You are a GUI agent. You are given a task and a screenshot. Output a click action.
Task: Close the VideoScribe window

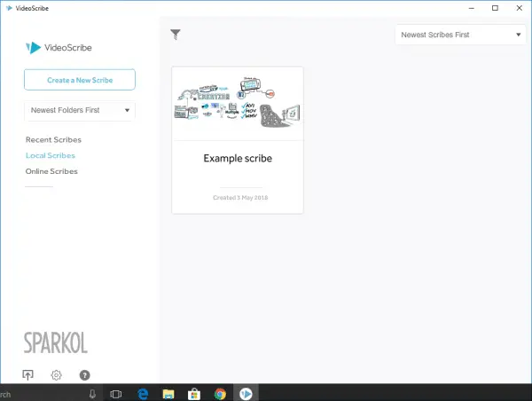[x=519, y=8]
